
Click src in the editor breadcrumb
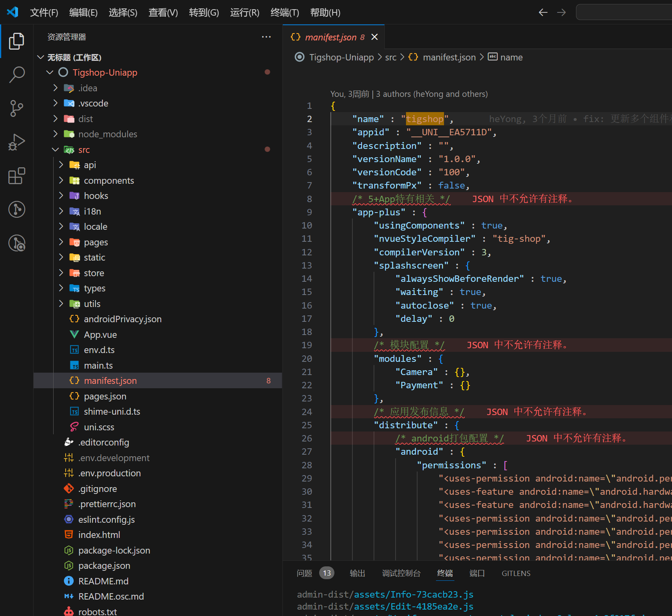390,57
